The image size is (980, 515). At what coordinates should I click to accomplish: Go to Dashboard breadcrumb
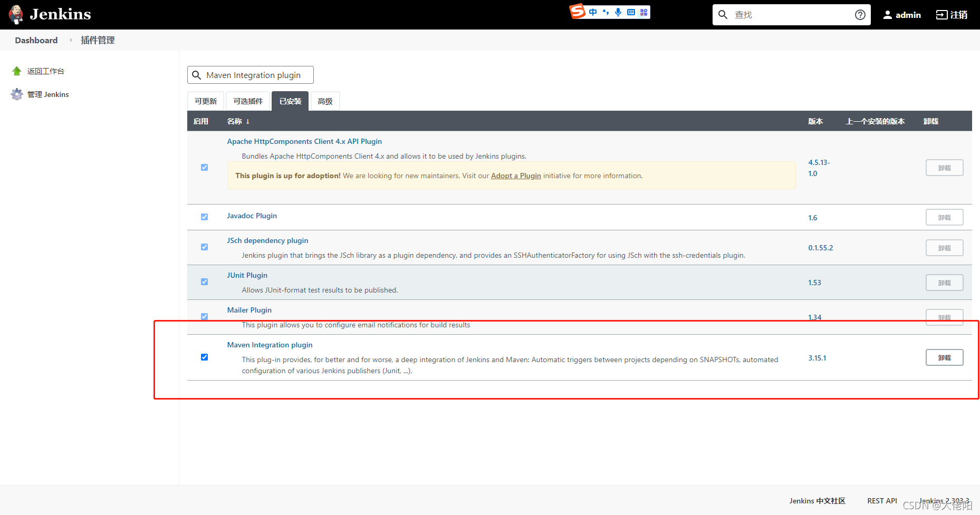tap(36, 40)
